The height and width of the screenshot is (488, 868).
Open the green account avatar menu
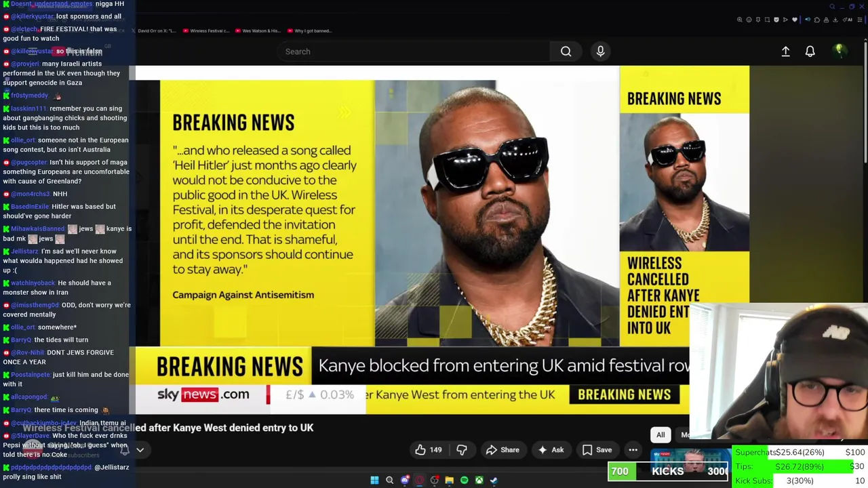(x=839, y=51)
